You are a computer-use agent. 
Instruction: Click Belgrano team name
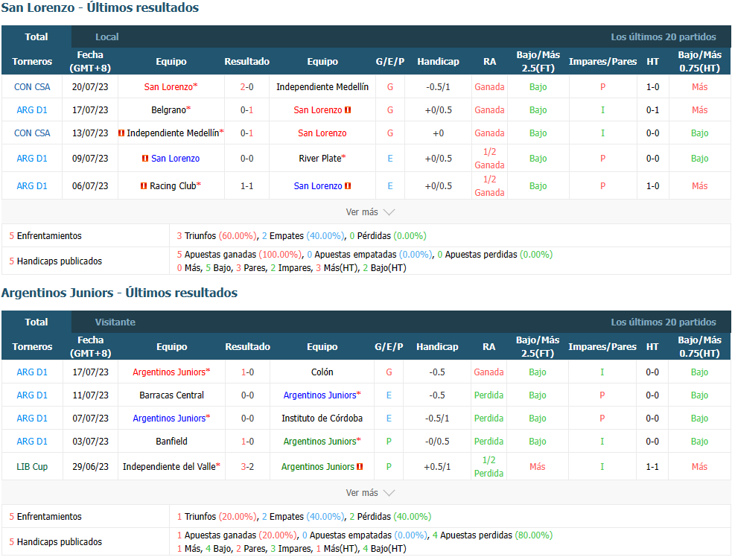pos(169,109)
